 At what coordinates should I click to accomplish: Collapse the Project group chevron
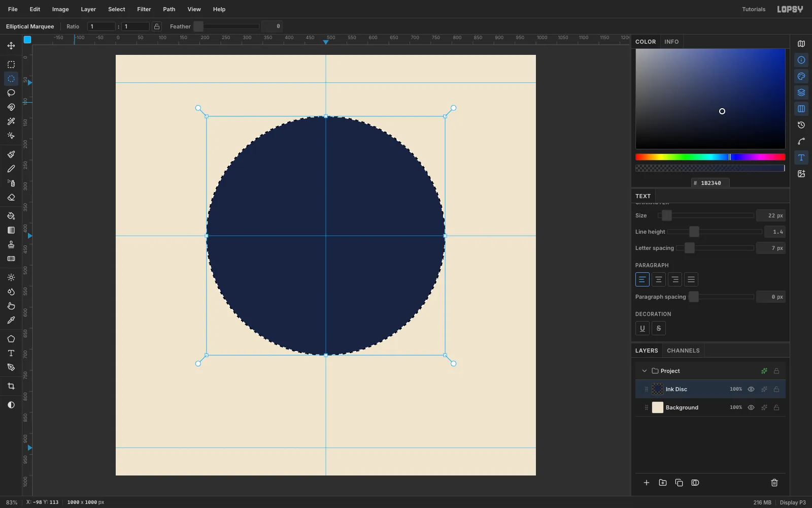645,371
